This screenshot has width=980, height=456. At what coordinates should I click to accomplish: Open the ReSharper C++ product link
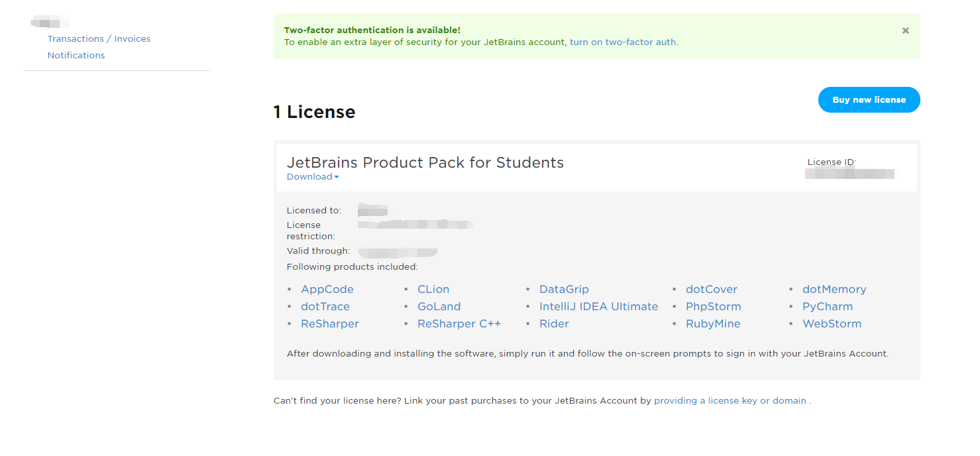(459, 323)
